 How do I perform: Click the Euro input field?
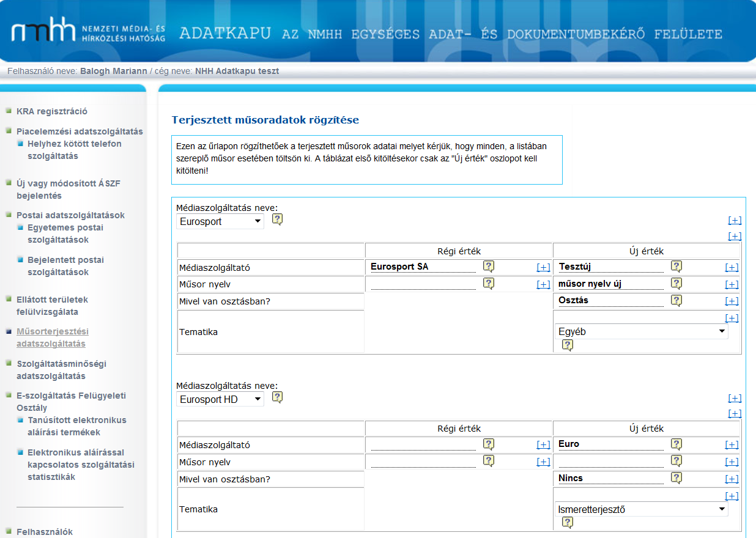tap(611, 444)
